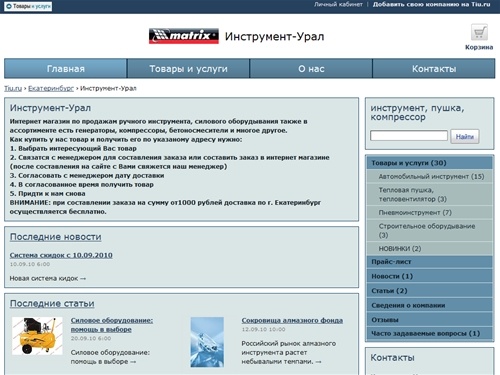
Task: Click the blue diamond thumbnail
Action: tap(207, 342)
